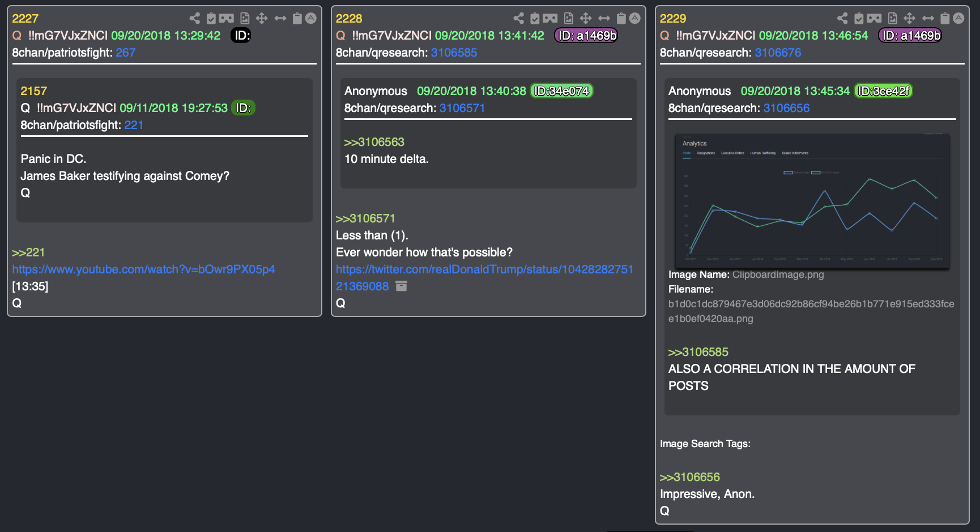The height and width of the screenshot is (532, 980).
Task: Click the long b1d0c1dc… .png filename
Action: pos(811,311)
